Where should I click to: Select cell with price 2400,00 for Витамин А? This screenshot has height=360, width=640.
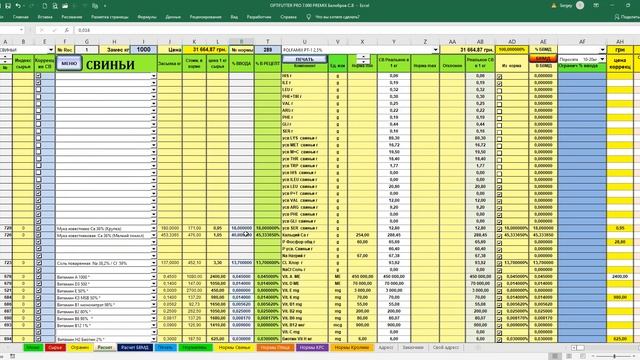pyautogui.click(x=218, y=277)
